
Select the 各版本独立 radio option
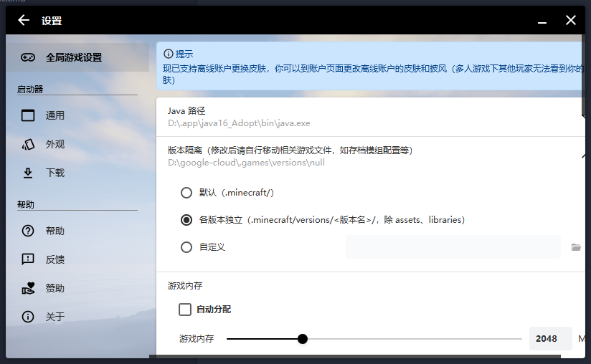[x=186, y=220]
